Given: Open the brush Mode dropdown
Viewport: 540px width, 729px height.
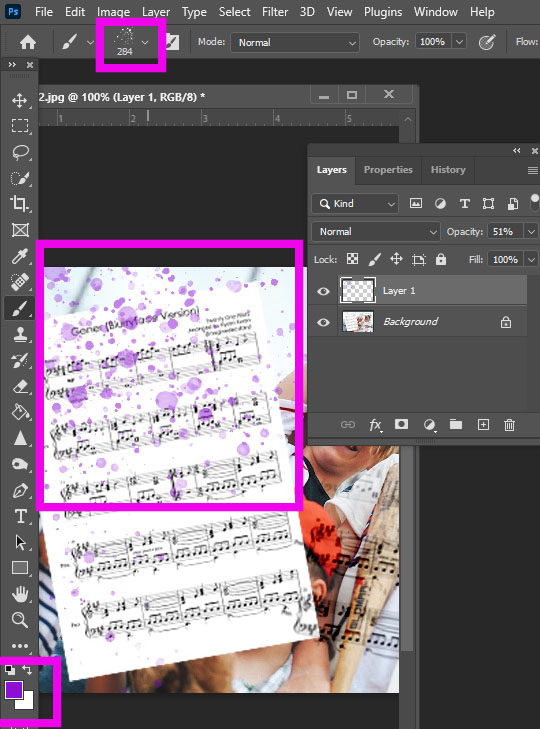Looking at the screenshot, I should [x=295, y=43].
